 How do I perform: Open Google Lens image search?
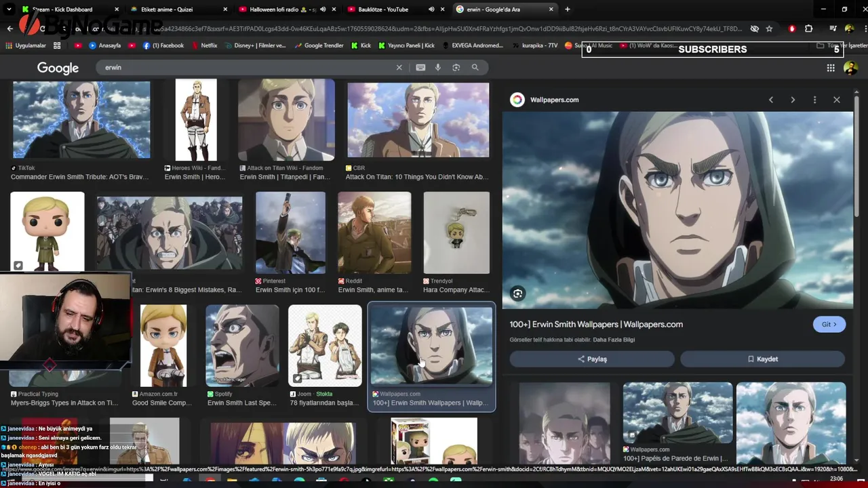tap(456, 67)
